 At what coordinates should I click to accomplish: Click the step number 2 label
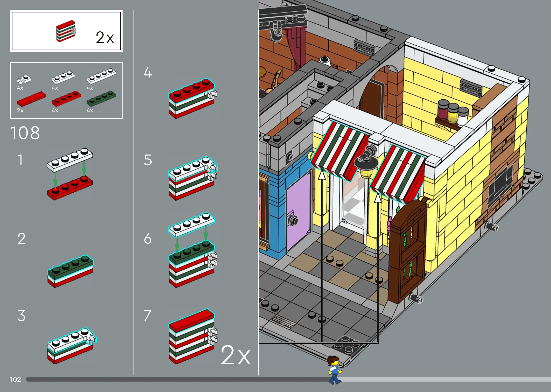(22, 239)
